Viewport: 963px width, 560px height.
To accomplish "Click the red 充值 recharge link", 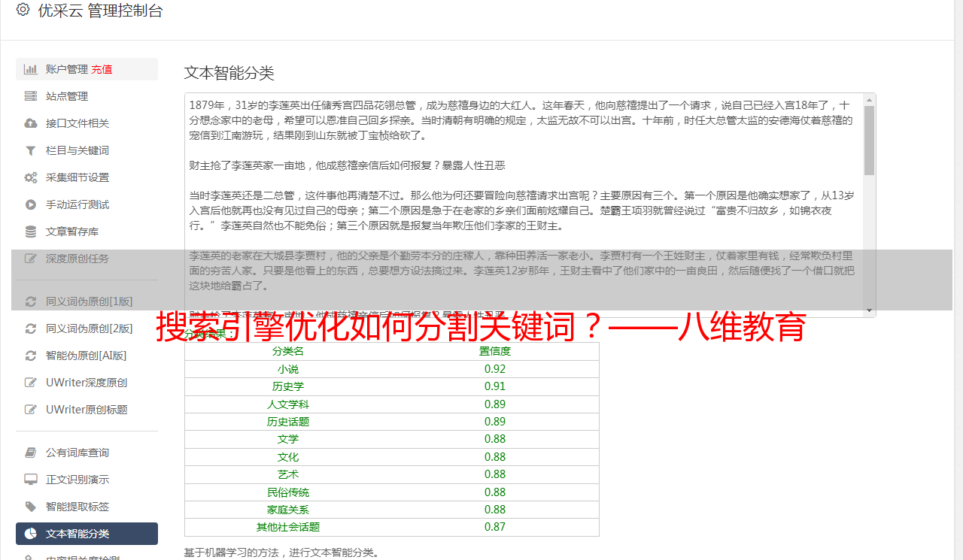I will [x=102, y=69].
